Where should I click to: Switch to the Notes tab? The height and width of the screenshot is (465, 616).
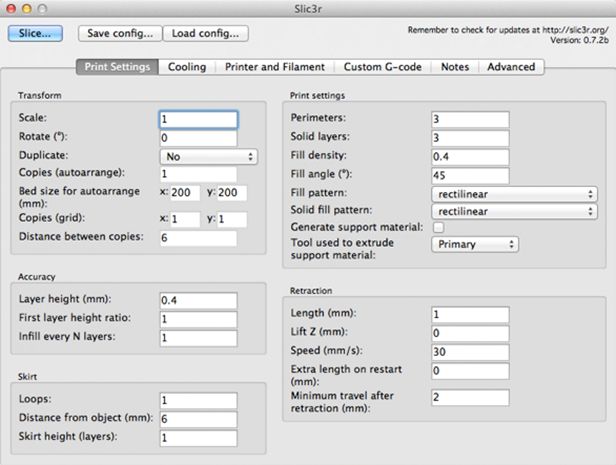pos(455,67)
